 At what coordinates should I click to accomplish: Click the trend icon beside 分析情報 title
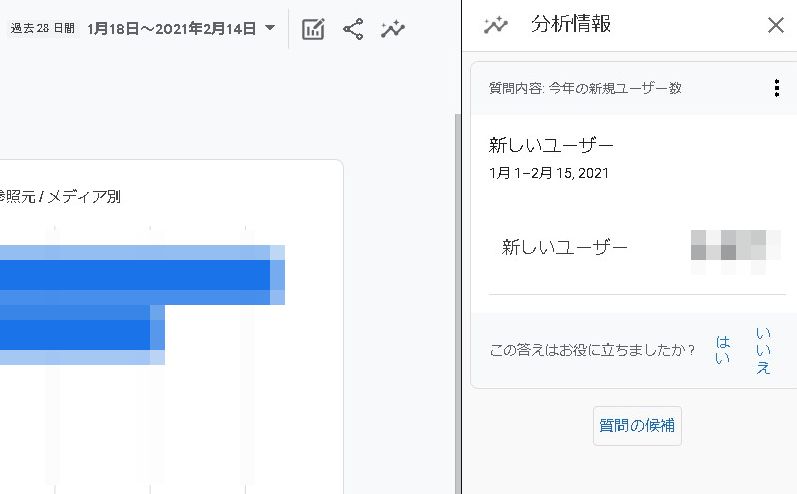[x=495, y=25]
